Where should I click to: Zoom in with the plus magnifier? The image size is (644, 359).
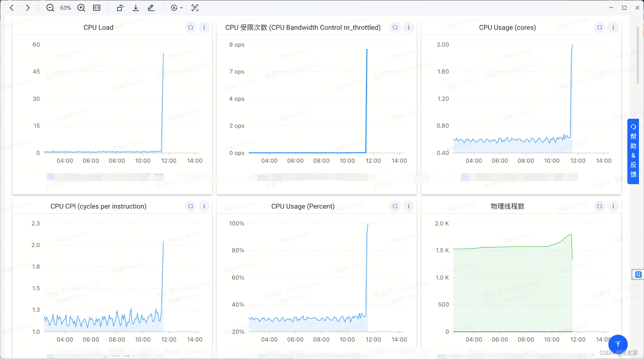coord(81,8)
